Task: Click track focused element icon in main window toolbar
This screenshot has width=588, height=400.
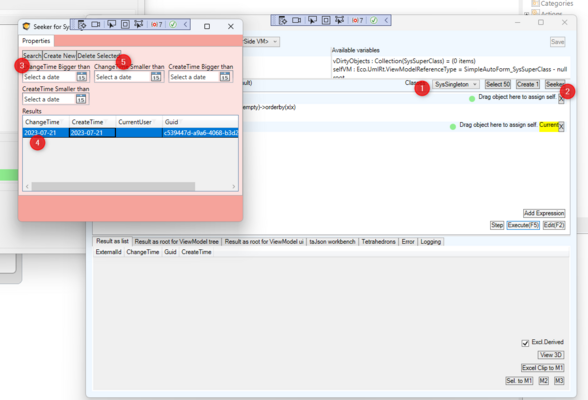Action: tap(339, 20)
